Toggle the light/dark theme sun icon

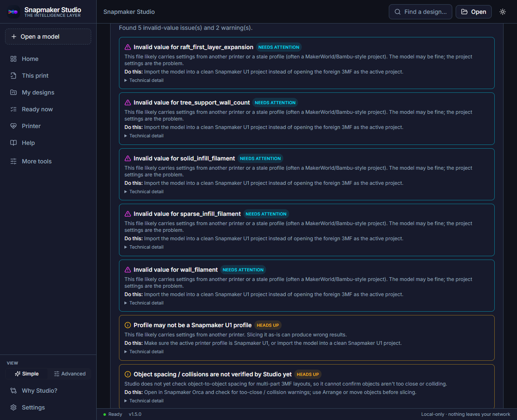point(503,12)
